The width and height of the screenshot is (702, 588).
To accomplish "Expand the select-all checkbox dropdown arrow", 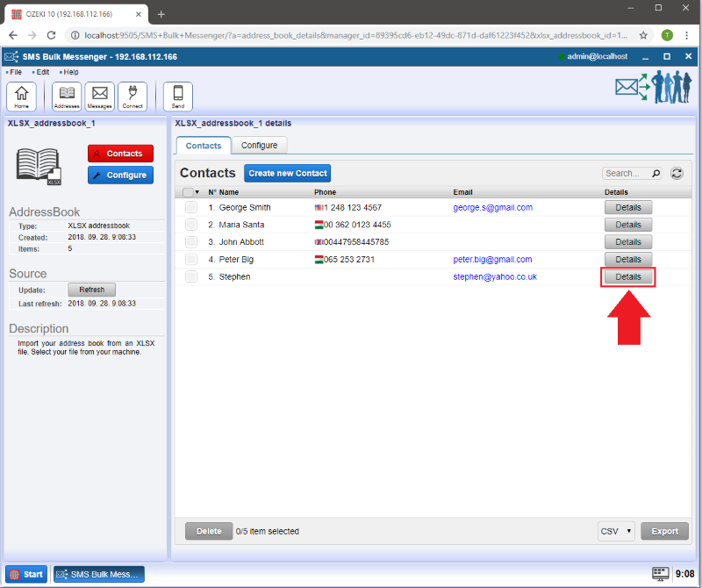I will coord(197,192).
